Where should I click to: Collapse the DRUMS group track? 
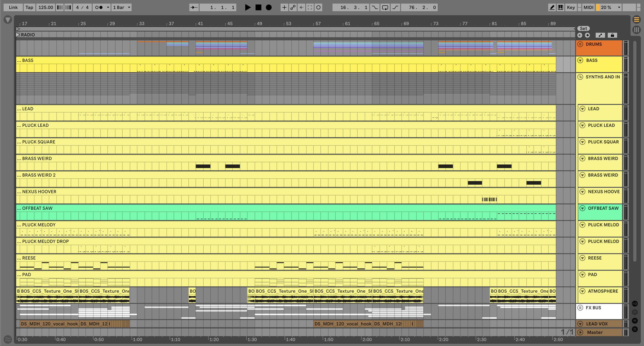[x=580, y=44]
